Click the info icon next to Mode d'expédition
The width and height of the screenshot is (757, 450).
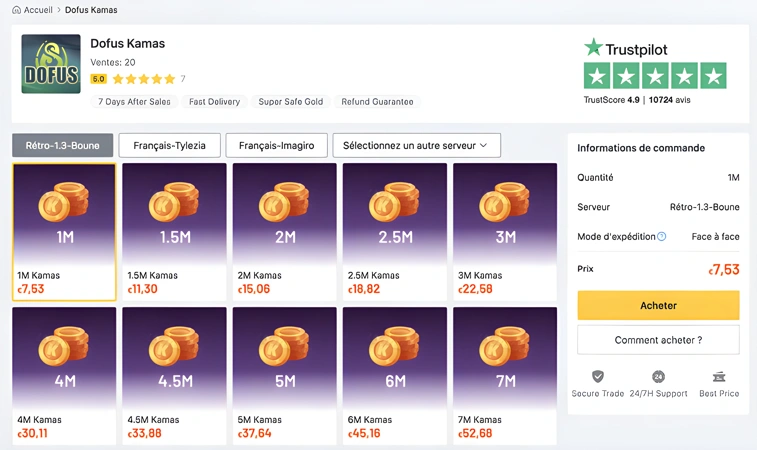point(662,237)
